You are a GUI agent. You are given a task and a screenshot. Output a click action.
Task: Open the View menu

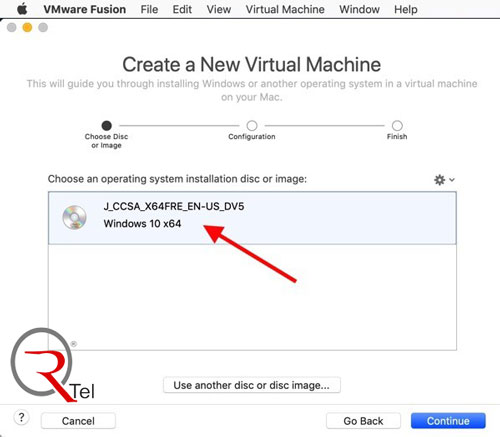(x=219, y=9)
